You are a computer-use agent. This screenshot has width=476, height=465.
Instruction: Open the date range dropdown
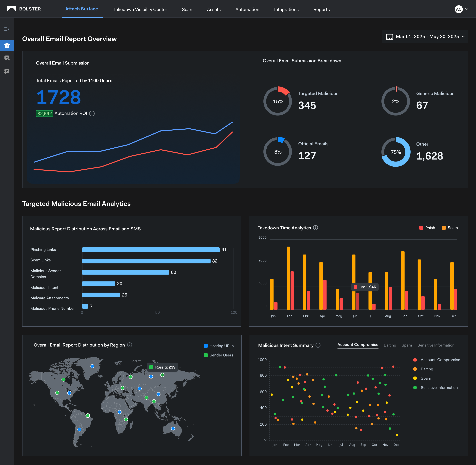click(425, 36)
